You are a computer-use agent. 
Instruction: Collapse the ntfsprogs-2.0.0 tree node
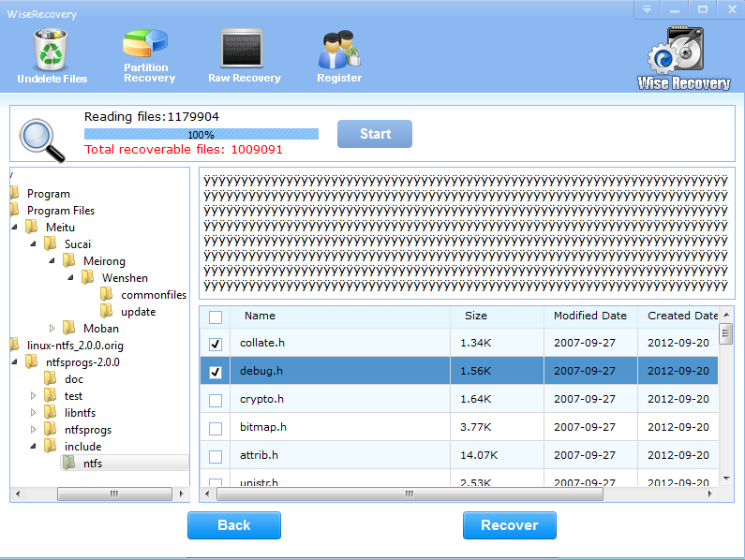tap(14, 361)
